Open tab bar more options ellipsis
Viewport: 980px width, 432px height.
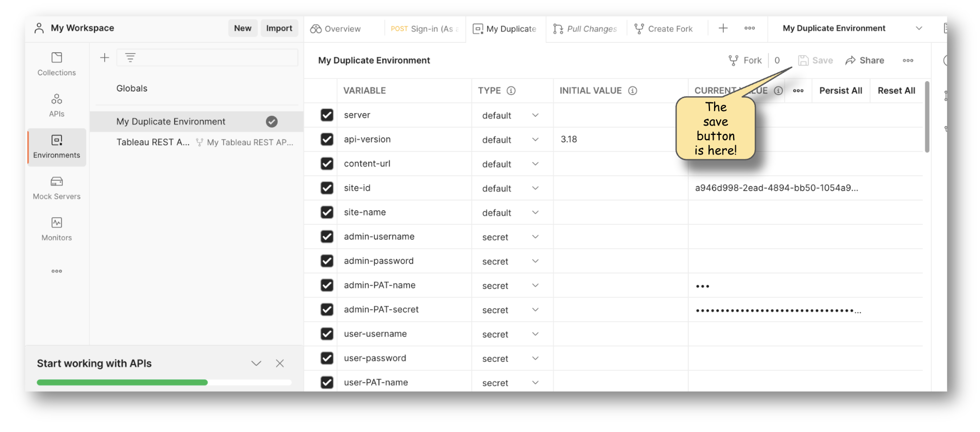point(750,28)
